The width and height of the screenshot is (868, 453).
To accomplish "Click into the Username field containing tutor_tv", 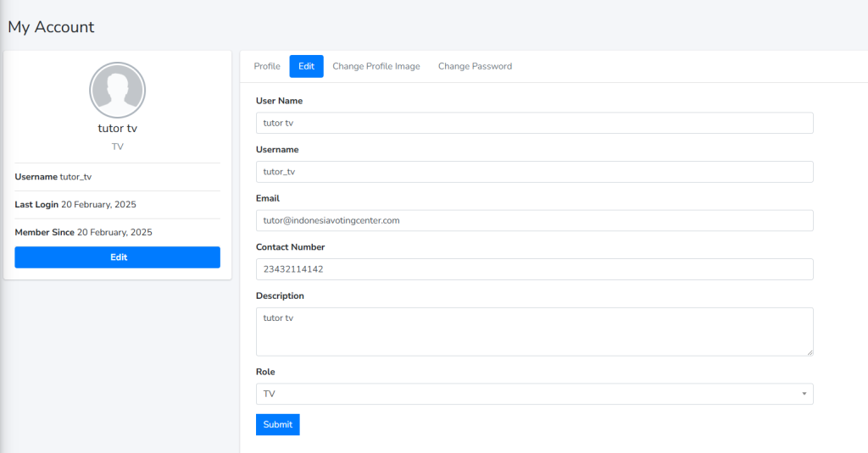I will [x=534, y=172].
